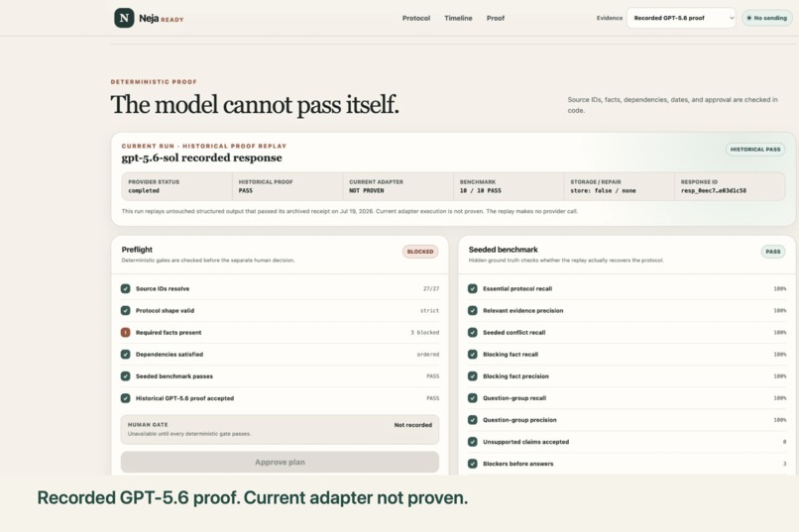Click the BLOCKED badge in Preflight
This screenshot has height=532, width=799.
(x=420, y=252)
